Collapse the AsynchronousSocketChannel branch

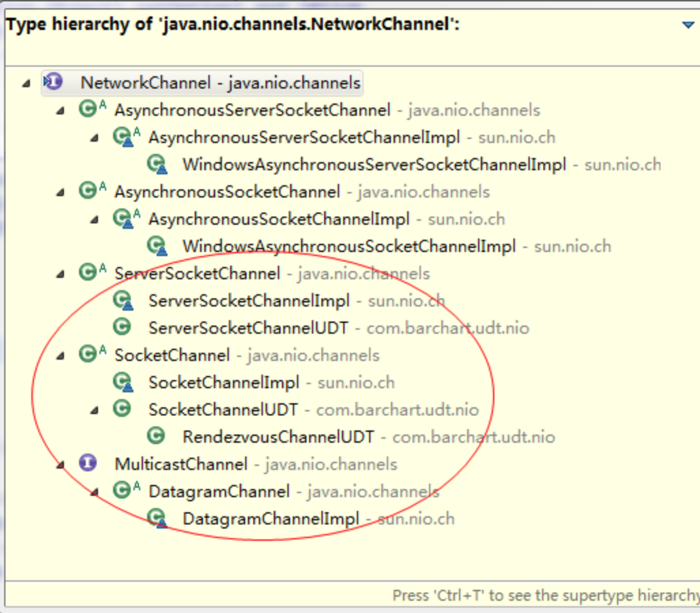coord(59,191)
